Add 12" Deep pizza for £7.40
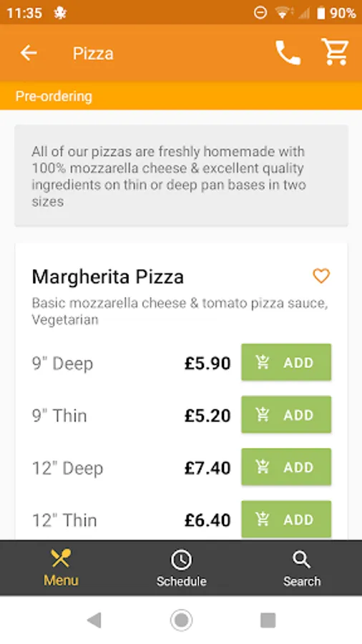This screenshot has width=362, height=644. 286,467
